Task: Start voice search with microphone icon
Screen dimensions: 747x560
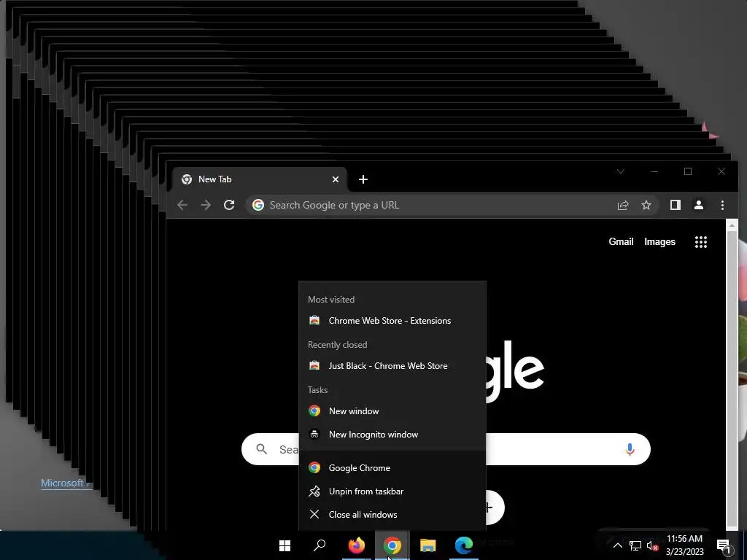Action: click(x=630, y=449)
